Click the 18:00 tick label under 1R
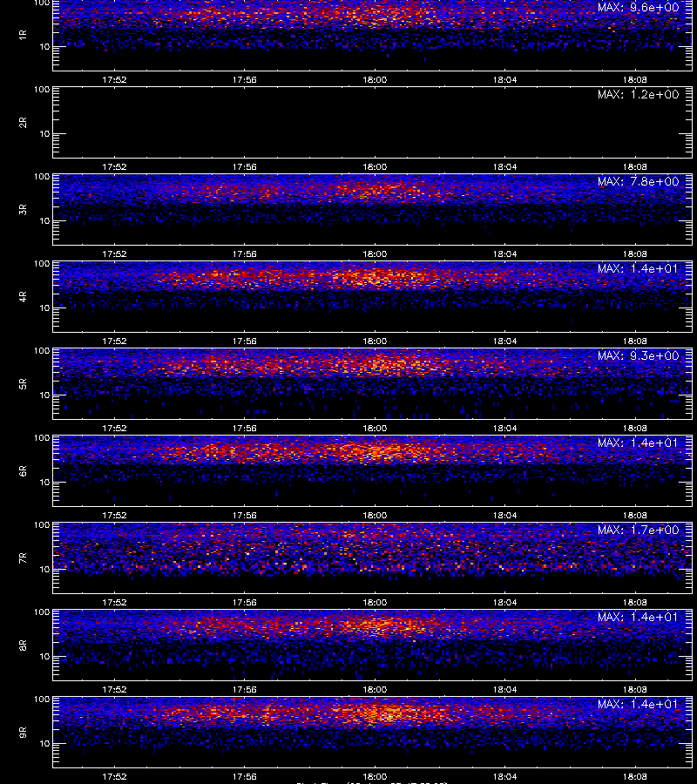 375,79
